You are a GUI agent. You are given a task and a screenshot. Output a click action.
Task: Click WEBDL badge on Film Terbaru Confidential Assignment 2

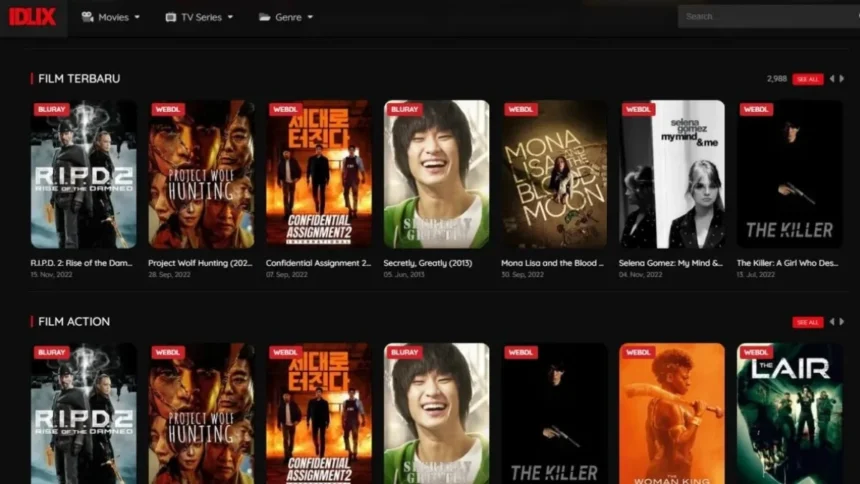tap(285, 109)
